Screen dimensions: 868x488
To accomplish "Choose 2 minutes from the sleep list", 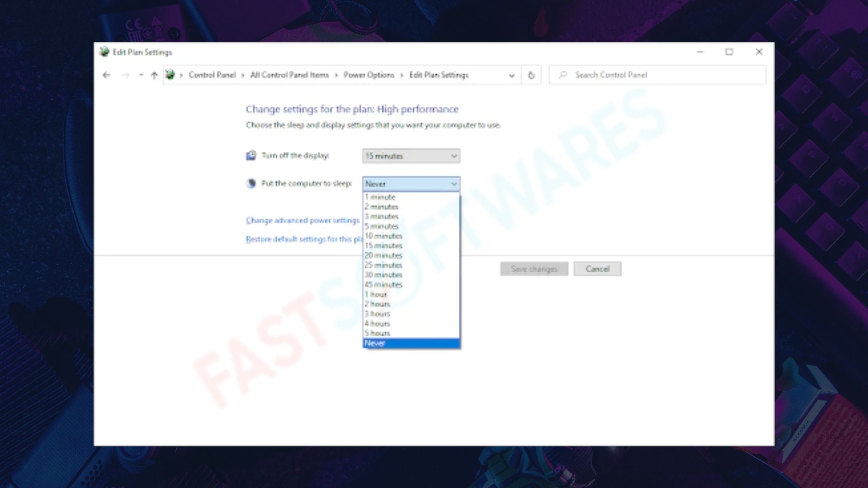I will tap(411, 207).
